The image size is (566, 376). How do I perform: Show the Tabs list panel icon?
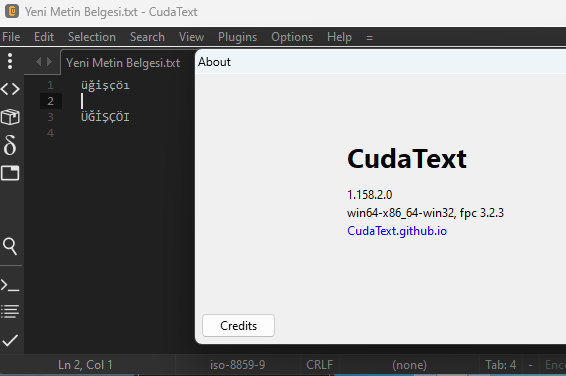point(10,173)
